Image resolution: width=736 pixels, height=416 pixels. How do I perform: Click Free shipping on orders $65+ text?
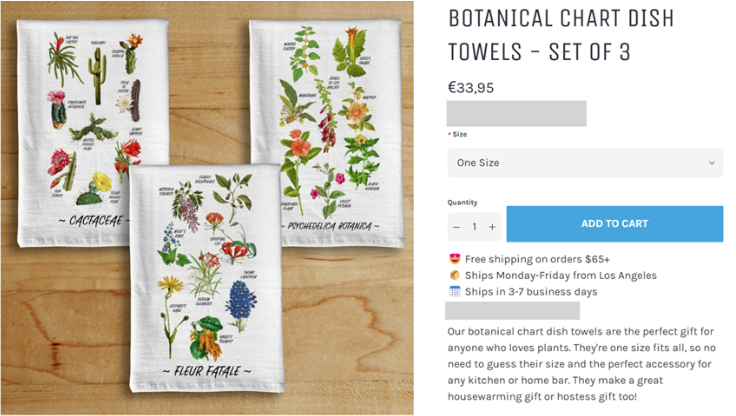(x=537, y=259)
